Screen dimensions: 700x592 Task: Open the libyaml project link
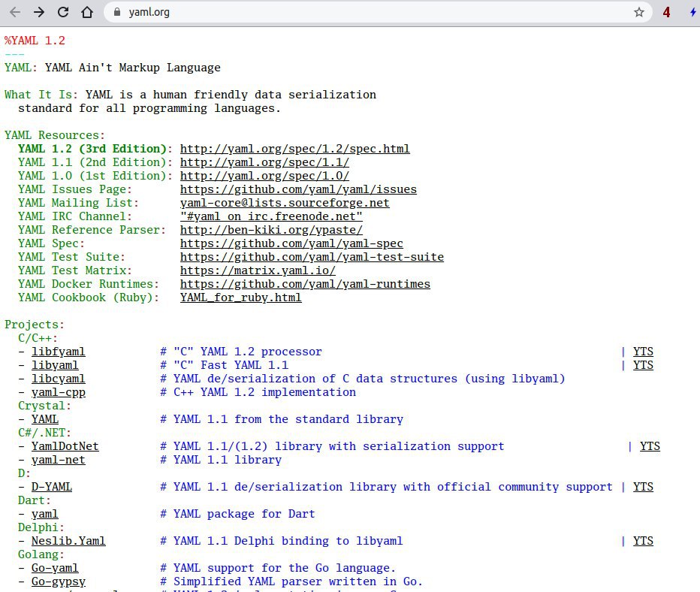point(55,365)
